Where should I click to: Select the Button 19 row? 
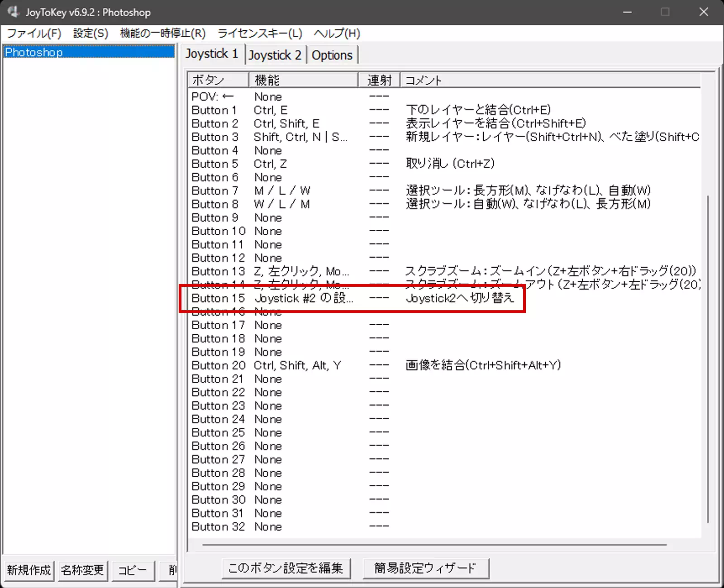pos(445,352)
